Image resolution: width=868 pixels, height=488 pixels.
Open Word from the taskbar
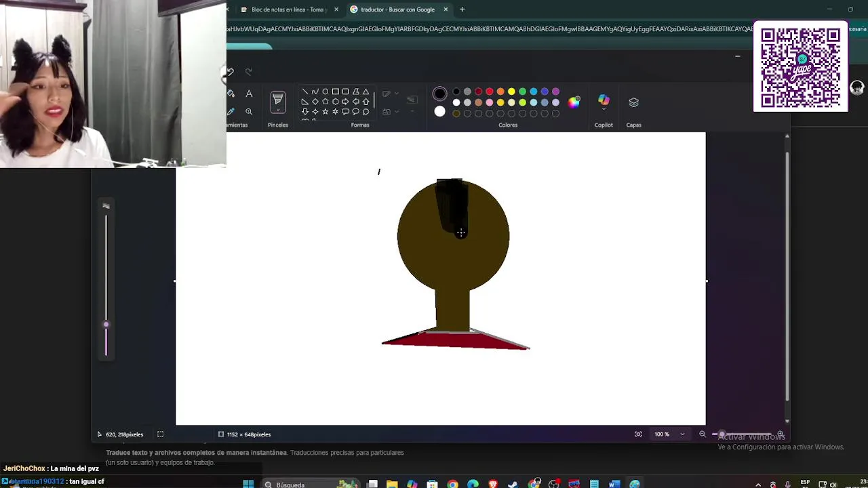614,484
